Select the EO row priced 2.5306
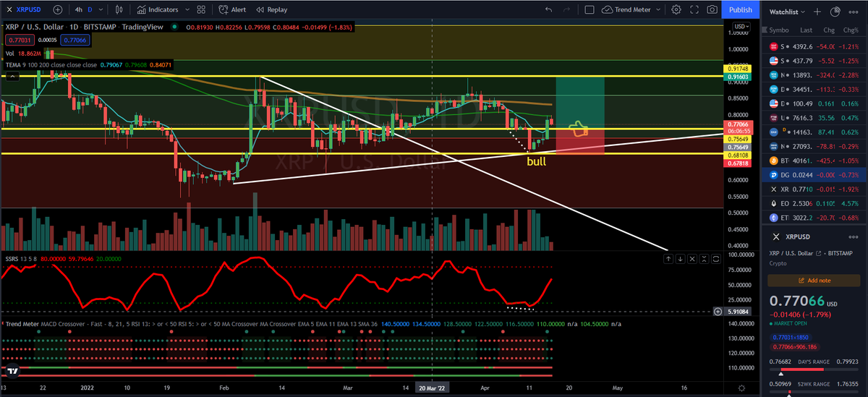Screen dimensions: 868x397 tap(814, 203)
